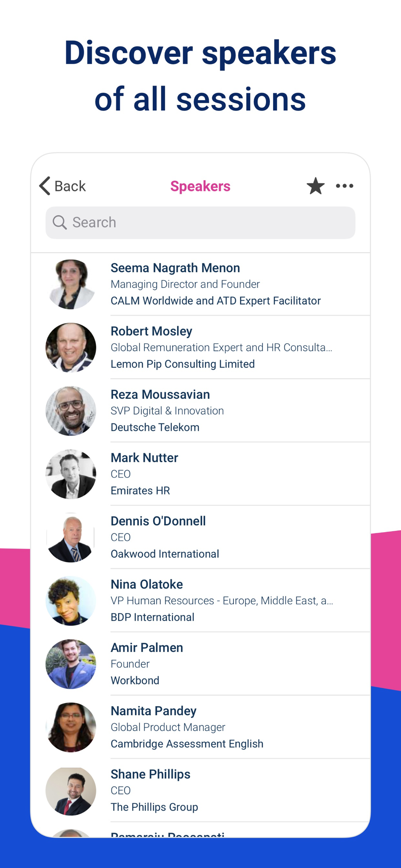Select Dennis O'Donnell's avatar

(x=71, y=537)
